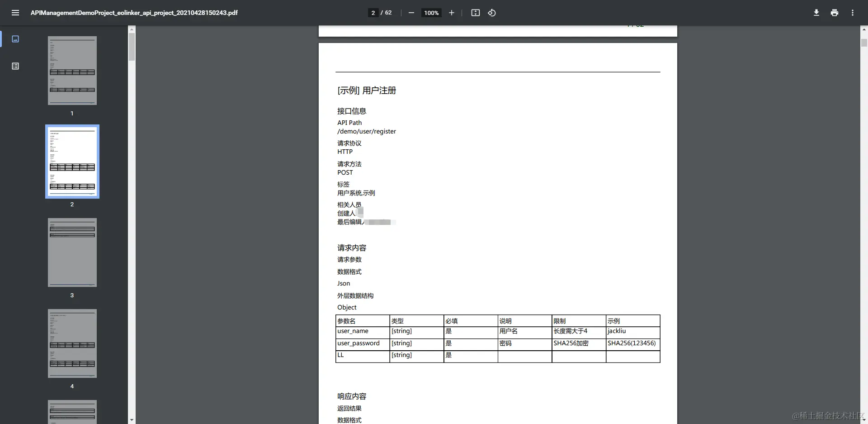The image size is (868, 424).
Task: Click the total pages '62' text
Action: tap(388, 13)
